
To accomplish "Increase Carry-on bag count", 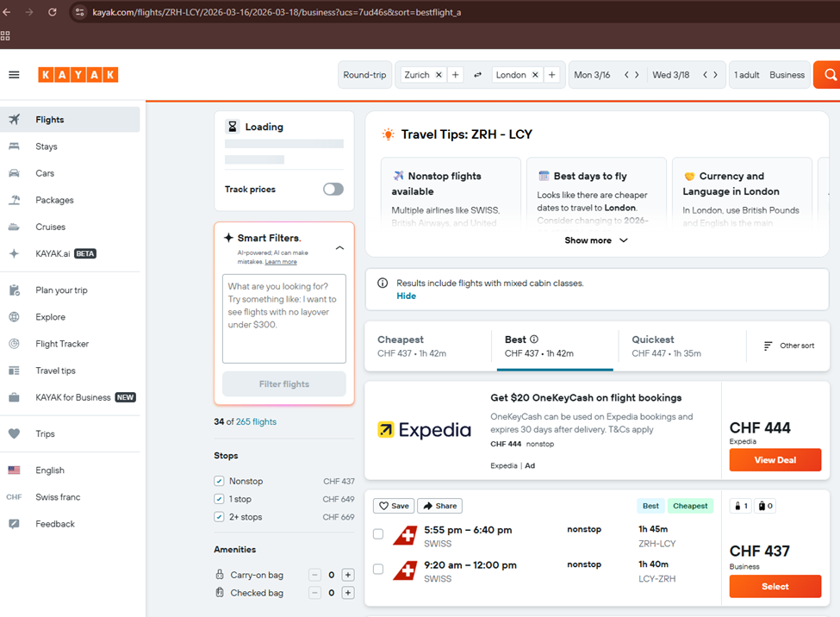I will pyautogui.click(x=348, y=575).
